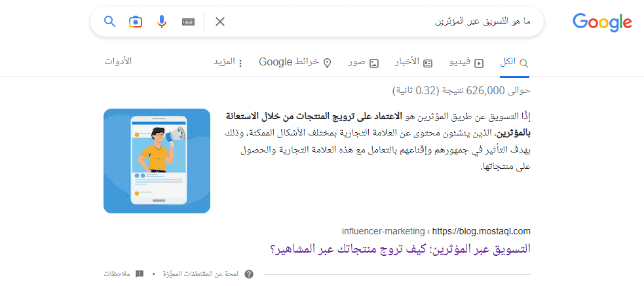The height and width of the screenshot is (286, 644).
Task: Open الأدوات (Tools) search options
Action: point(118,62)
